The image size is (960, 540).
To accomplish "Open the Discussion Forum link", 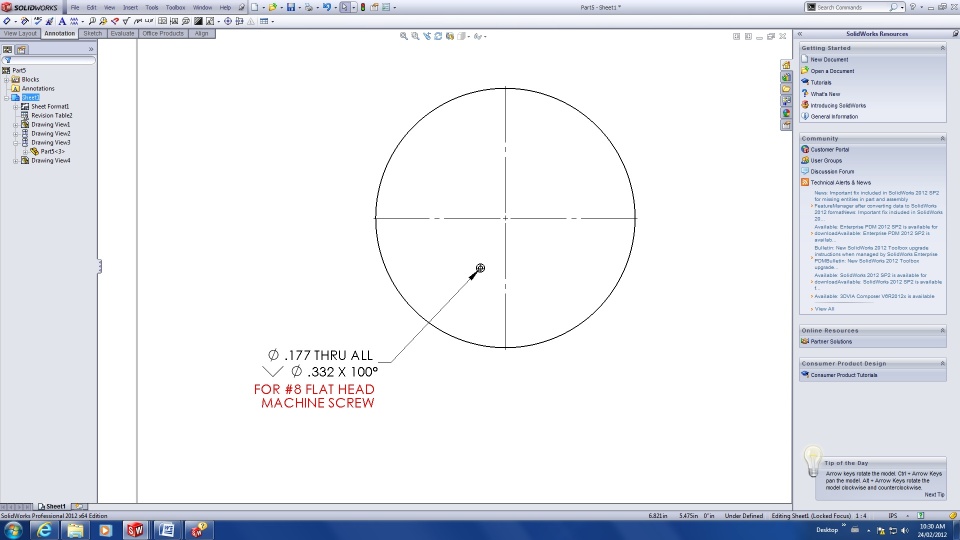I will click(x=832, y=171).
